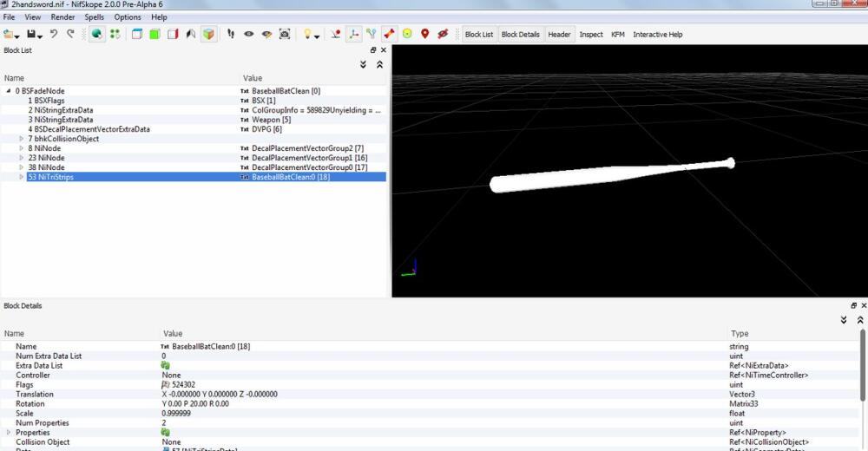
Task: Open the dropdown arrow beside the light bulb
Action: 317,36
